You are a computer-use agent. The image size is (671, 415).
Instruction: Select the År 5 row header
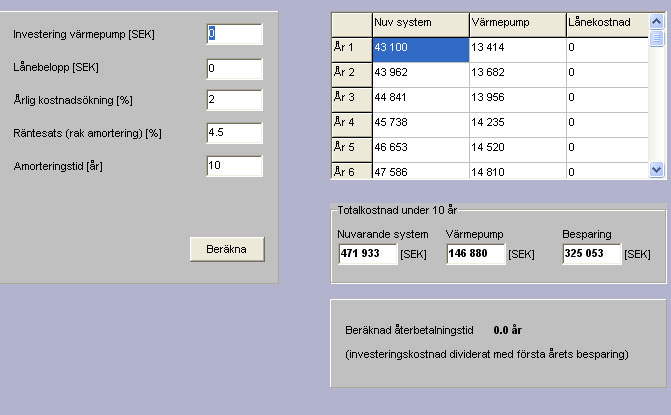(x=349, y=147)
